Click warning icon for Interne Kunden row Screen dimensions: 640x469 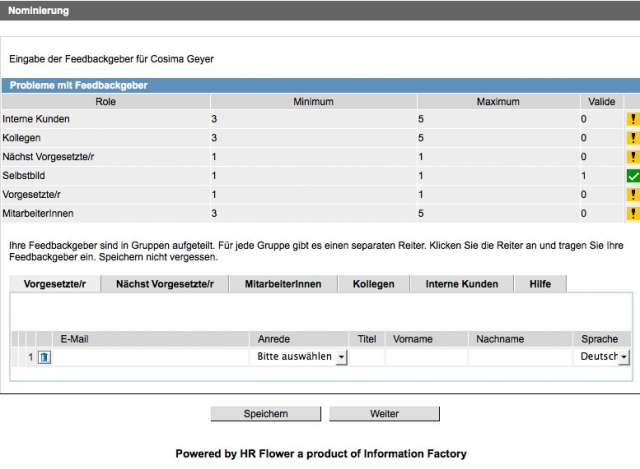pos(632,119)
